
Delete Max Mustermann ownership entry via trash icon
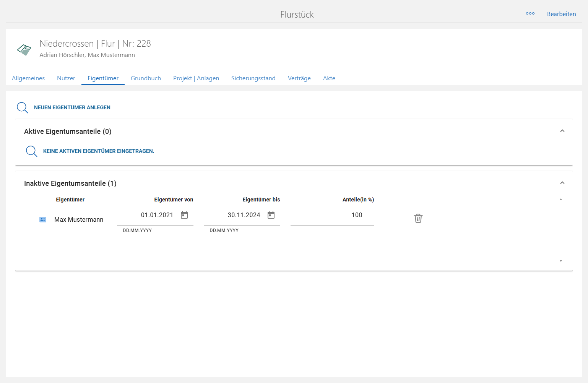tap(418, 218)
